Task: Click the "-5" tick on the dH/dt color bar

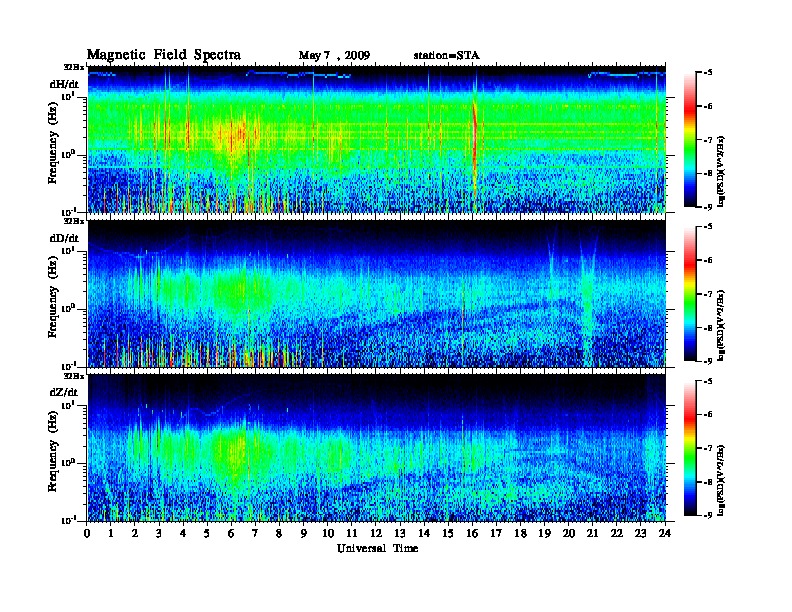Action: click(708, 72)
